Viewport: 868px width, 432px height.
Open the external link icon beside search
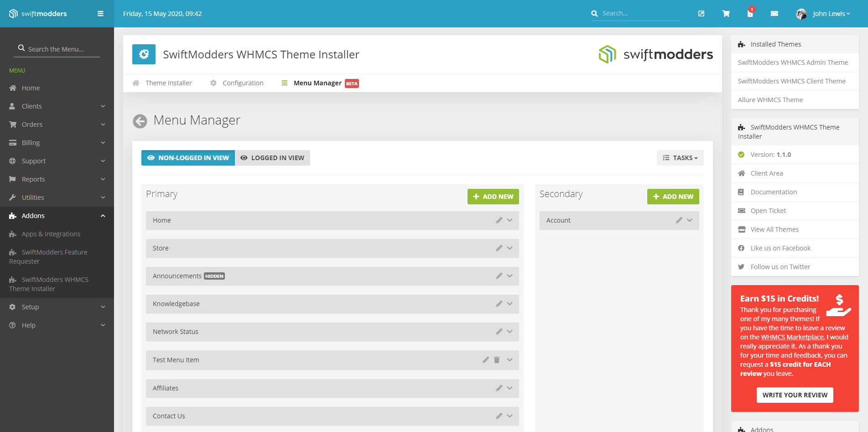pyautogui.click(x=701, y=14)
